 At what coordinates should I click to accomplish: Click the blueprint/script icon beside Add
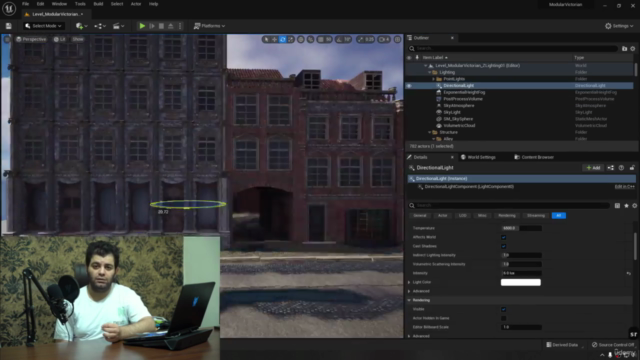[611, 168]
